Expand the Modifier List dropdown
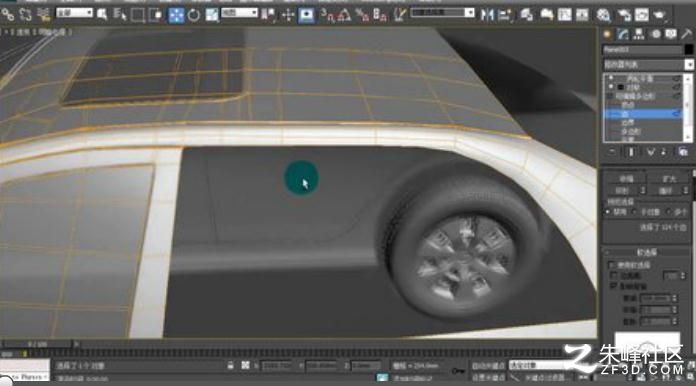 pos(648,65)
